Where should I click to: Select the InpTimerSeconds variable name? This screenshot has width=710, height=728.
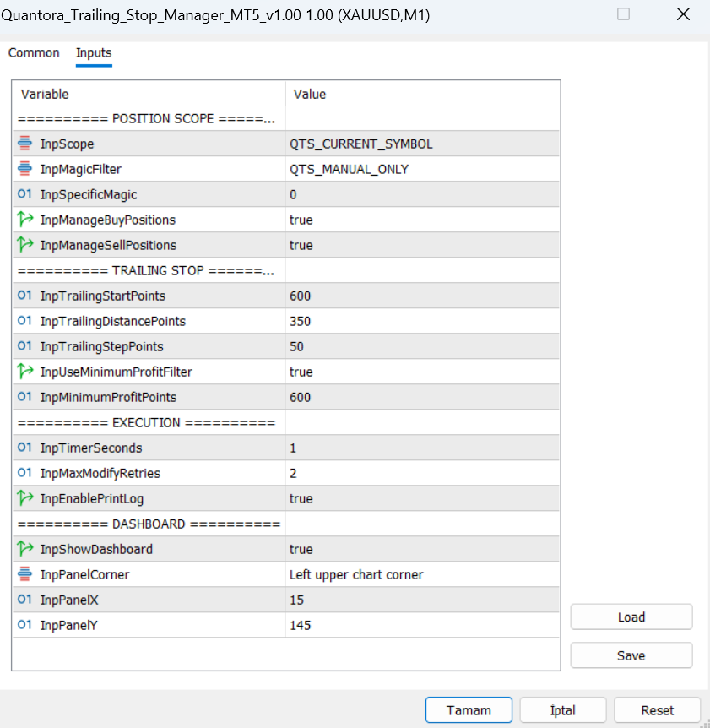tap(91, 448)
